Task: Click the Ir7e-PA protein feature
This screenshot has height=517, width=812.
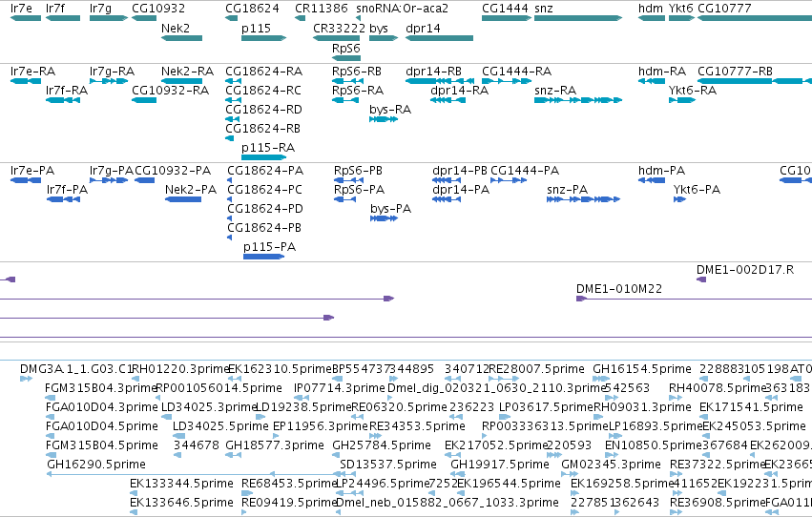Action: click(x=26, y=180)
